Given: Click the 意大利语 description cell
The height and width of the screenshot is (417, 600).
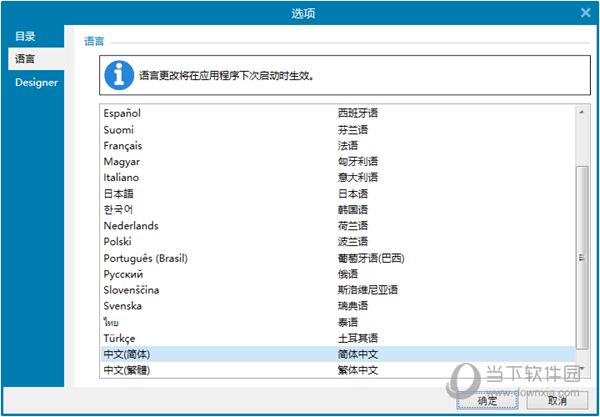Looking at the screenshot, I should click(x=358, y=178).
